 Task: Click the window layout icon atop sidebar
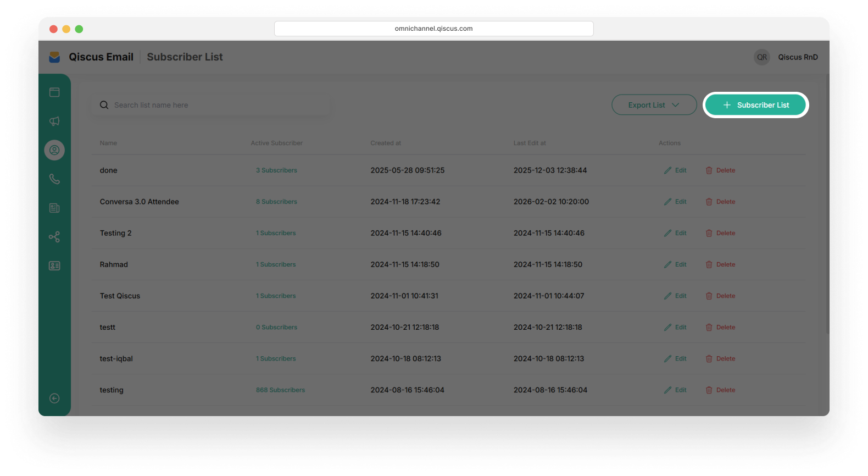[x=54, y=92]
